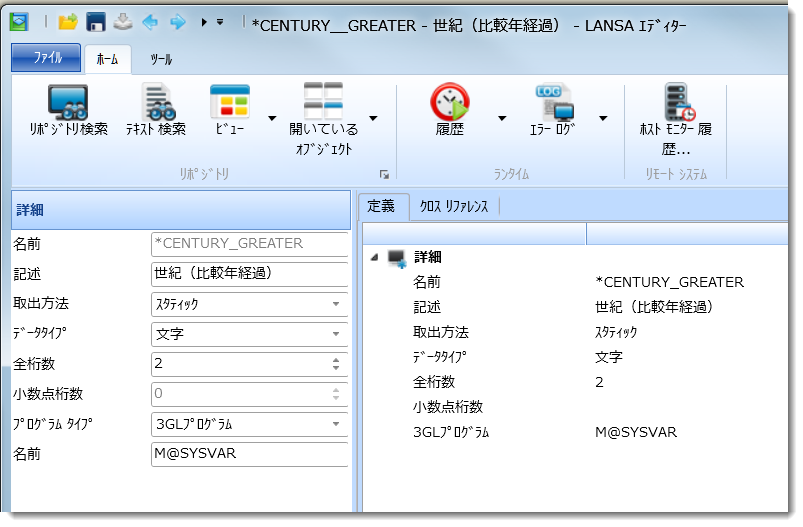
Task: Click the 記述 input field
Action: tap(250, 274)
